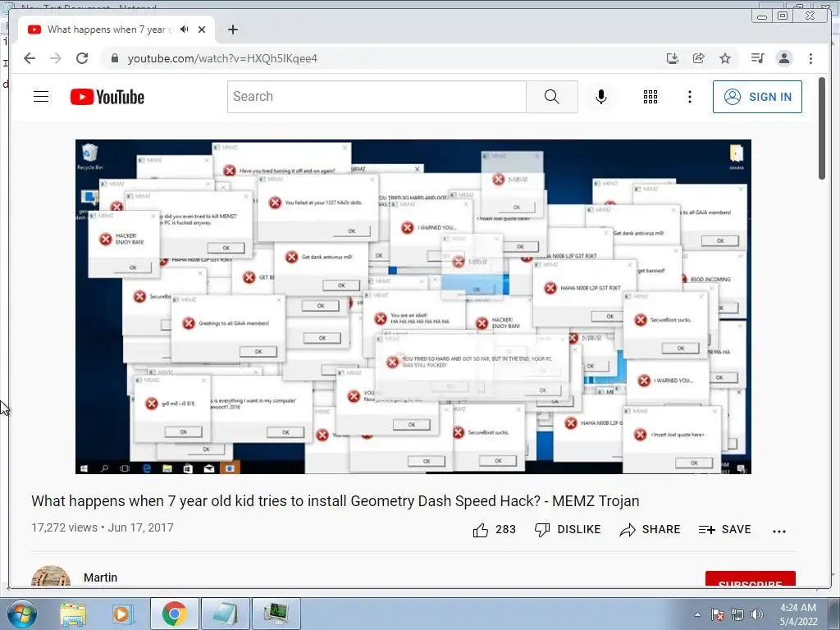Screen dimensions: 840x630
Task: Click the red SUBSCRIBE button
Action: coord(750,579)
